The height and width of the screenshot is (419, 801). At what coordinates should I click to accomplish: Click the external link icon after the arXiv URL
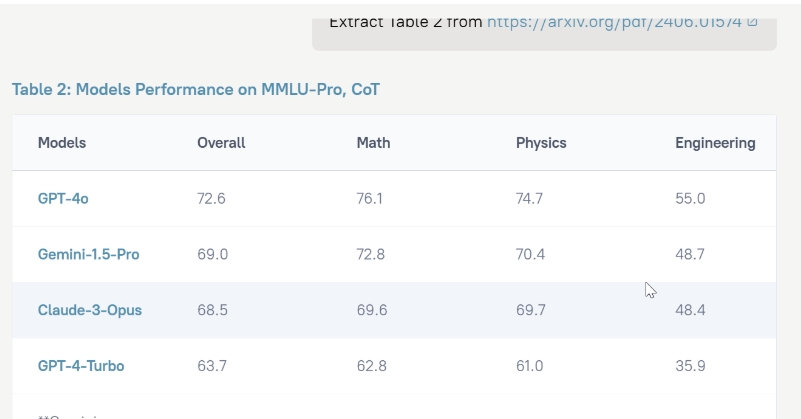point(752,22)
